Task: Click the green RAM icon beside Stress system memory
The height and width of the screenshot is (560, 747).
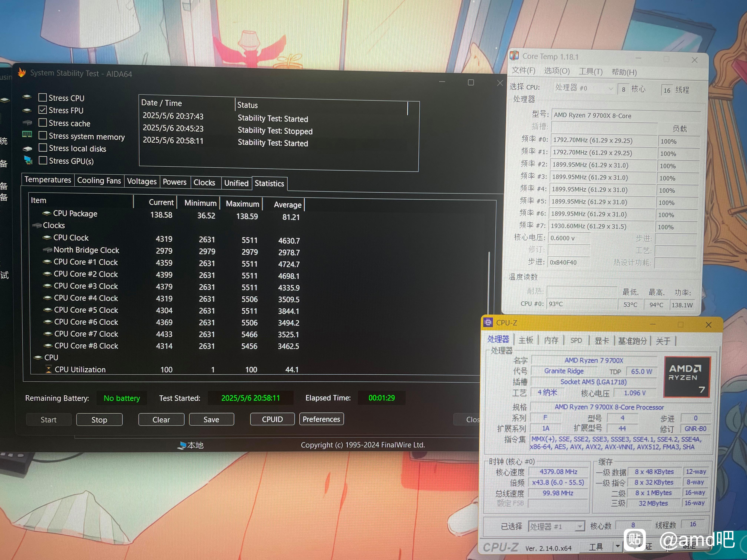Action: click(27, 134)
